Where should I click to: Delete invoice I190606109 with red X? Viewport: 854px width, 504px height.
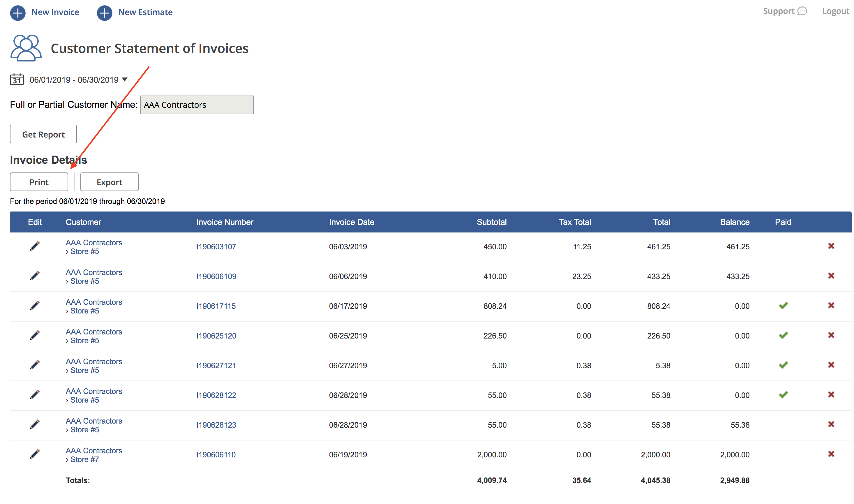[x=831, y=275]
